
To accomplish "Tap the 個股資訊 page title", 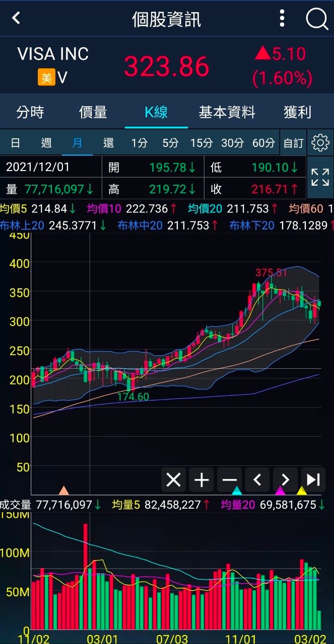I will pyautogui.click(x=167, y=19).
